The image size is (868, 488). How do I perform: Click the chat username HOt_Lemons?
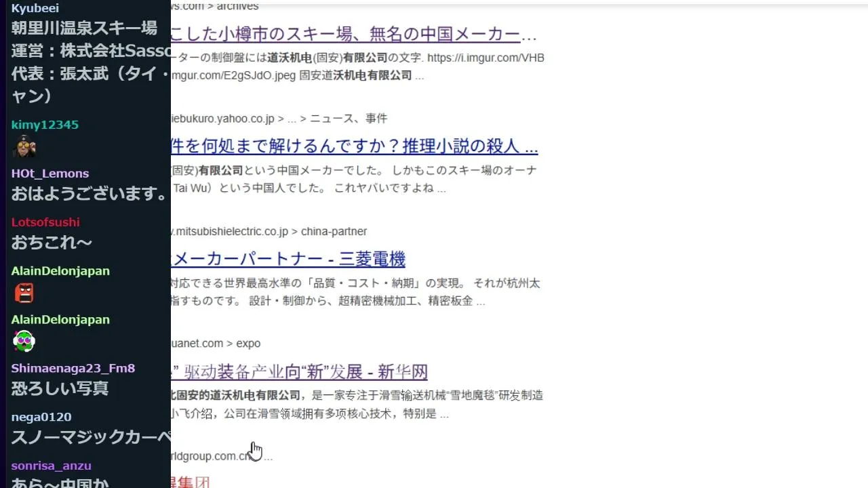(x=50, y=174)
